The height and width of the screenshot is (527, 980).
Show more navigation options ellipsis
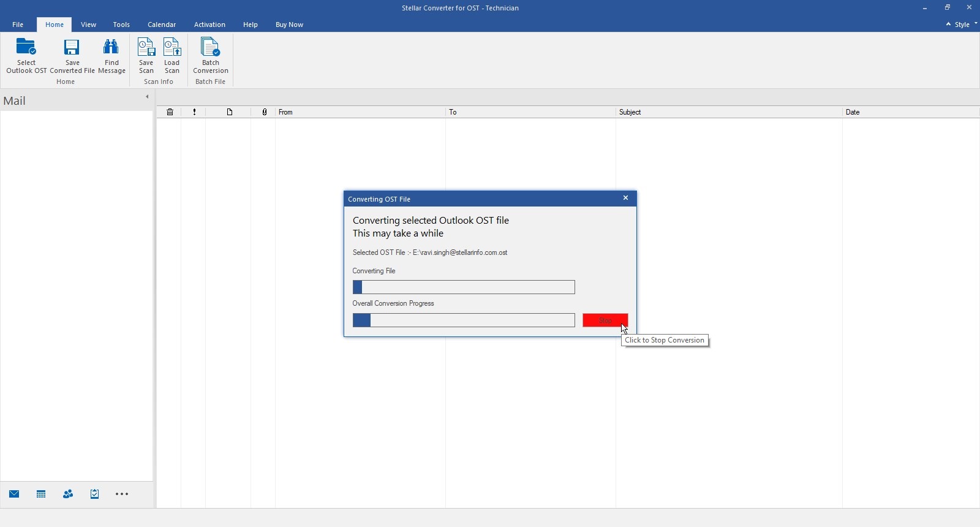coord(122,494)
